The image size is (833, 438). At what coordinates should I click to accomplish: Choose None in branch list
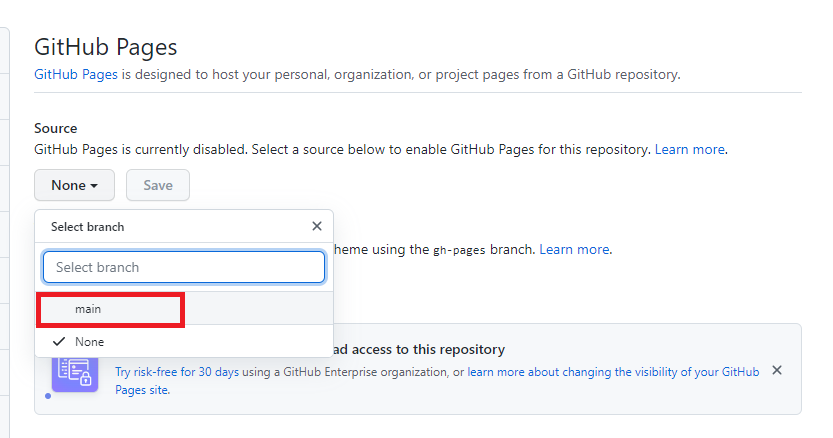coord(89,342)
